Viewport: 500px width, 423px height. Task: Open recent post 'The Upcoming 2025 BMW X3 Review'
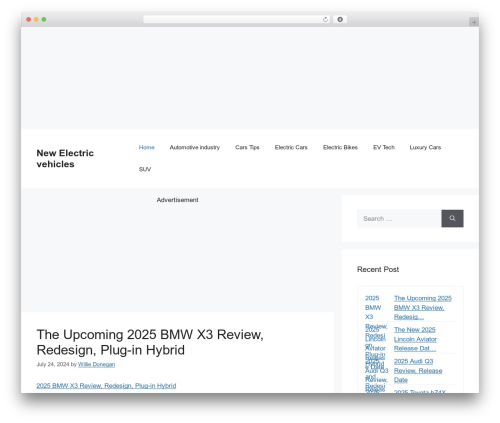(423, 307)
